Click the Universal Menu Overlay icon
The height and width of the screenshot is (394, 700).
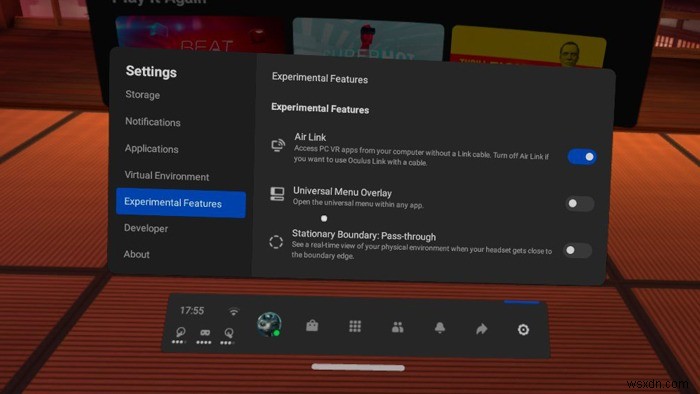tap(277, 194)
